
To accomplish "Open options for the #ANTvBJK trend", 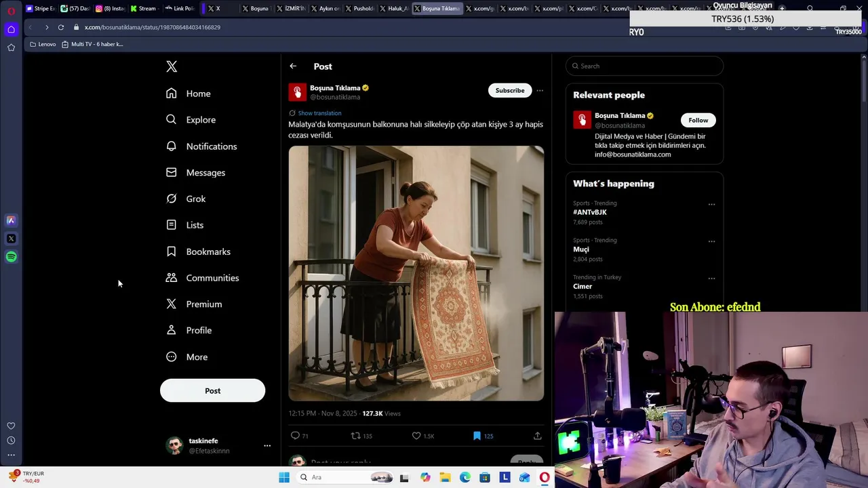I will [711, 204].
